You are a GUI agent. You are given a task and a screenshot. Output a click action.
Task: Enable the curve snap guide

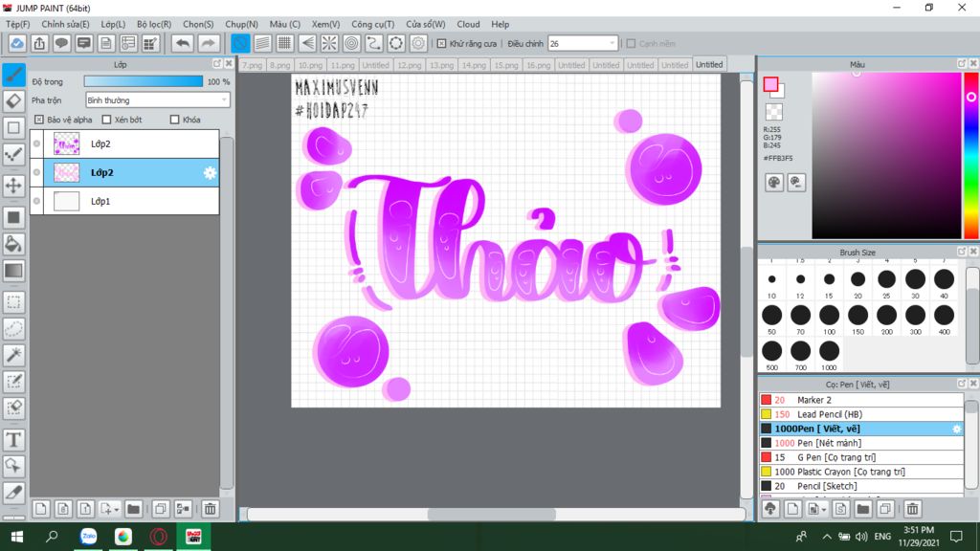point(374,43)
